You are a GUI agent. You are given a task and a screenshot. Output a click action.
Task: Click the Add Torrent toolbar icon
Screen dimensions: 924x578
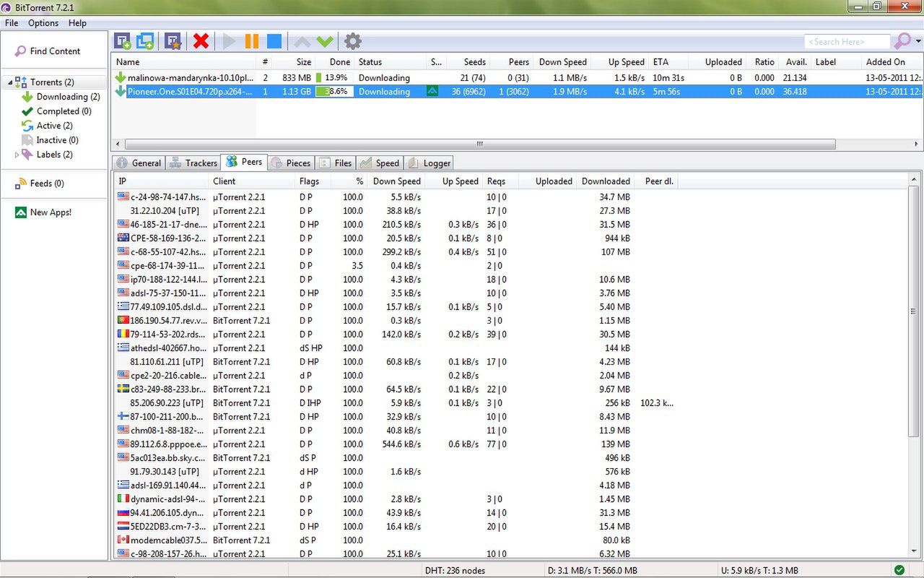123,41
